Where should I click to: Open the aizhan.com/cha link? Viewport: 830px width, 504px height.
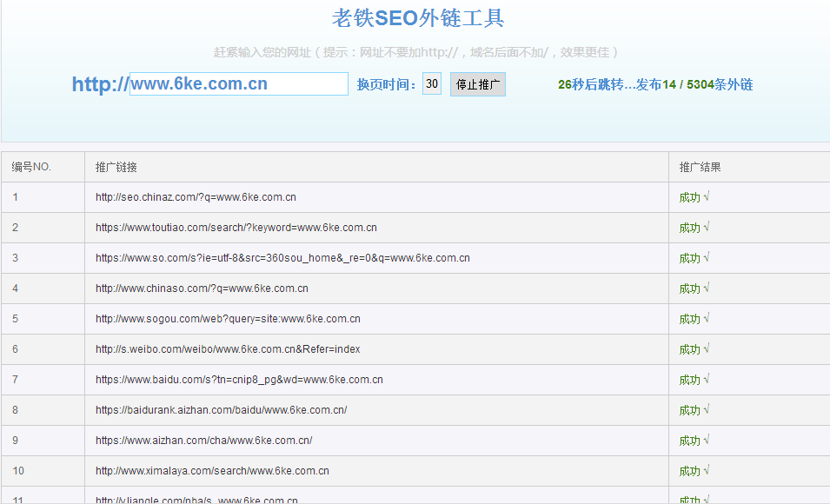(203, 441)
